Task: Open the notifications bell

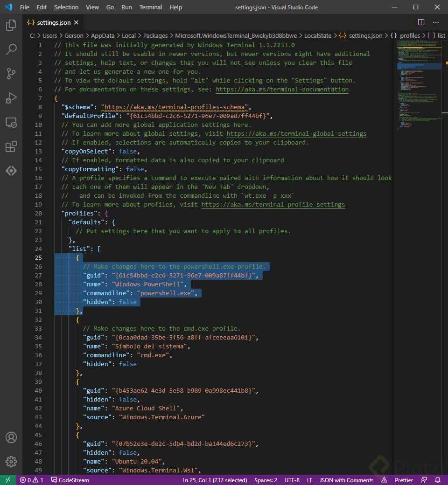Action: tap(438, 480)
